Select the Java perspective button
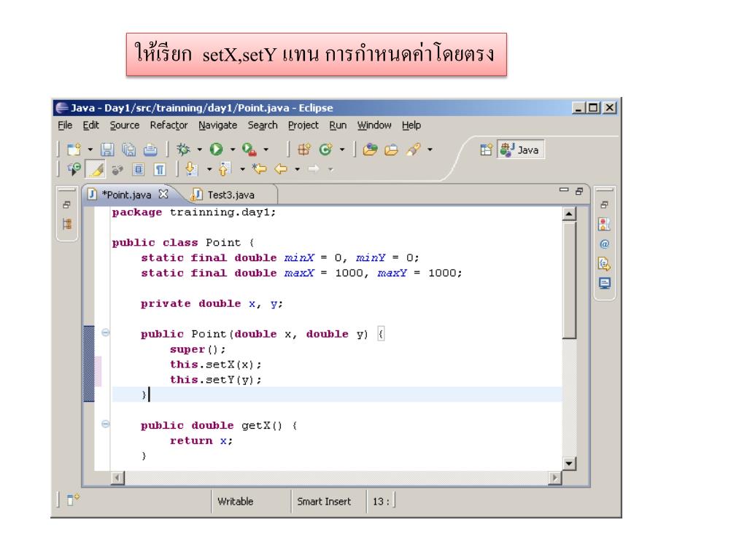 [x=520, y=149]
